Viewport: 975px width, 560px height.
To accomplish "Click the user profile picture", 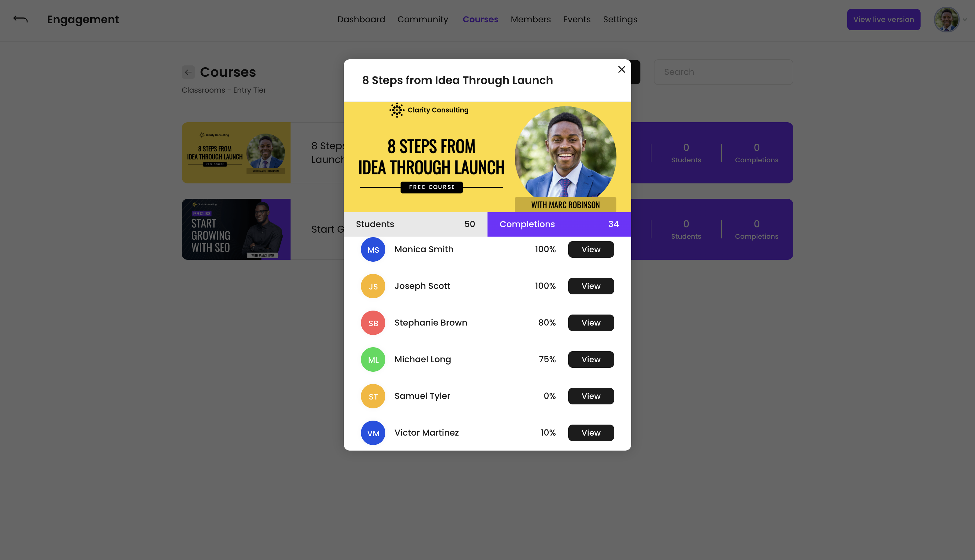I will coord(947,19).
